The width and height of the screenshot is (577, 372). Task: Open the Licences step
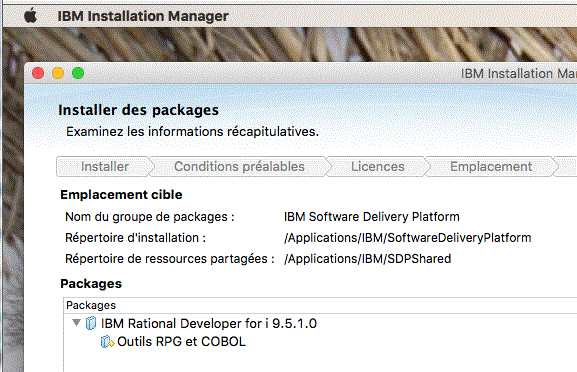[x=378, y=167]
